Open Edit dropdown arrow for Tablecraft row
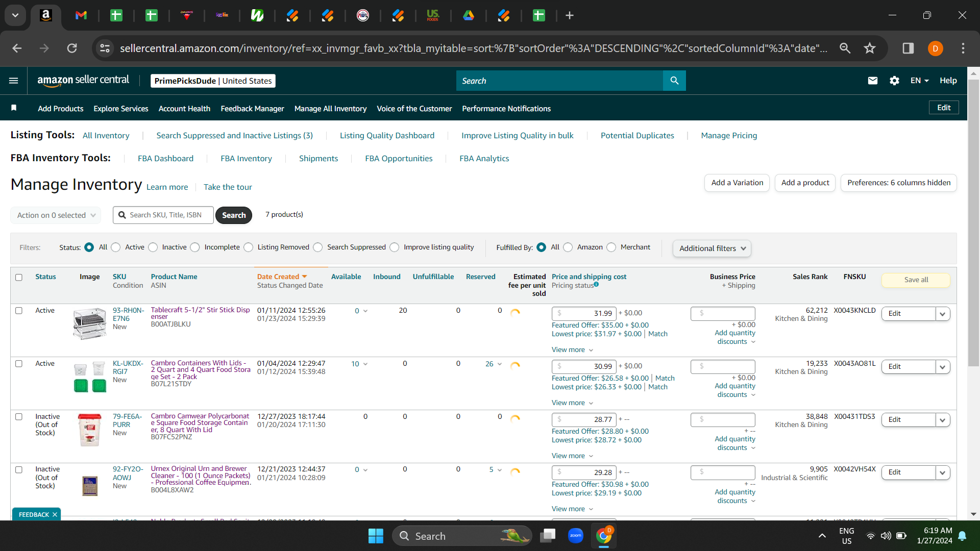This screenshot has height=551, width=980. [x=943, y=314]
